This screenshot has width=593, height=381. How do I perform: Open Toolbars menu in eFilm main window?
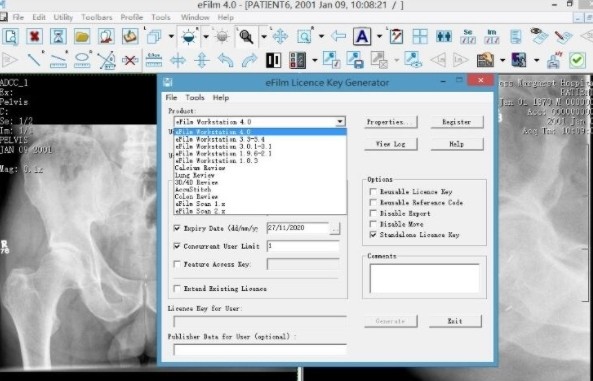point(97,17)
